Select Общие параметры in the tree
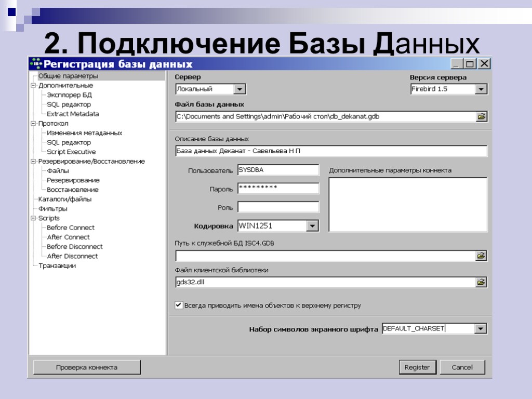 click(68, 76)
